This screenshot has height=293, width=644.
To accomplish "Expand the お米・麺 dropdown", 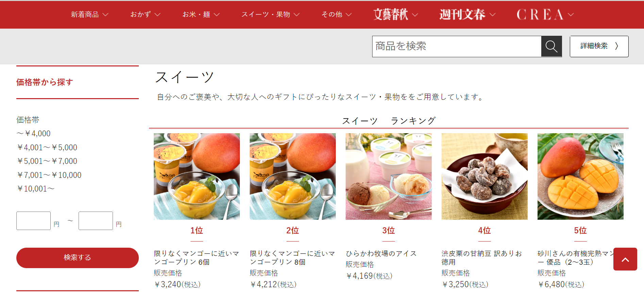I will pos(201,14).
